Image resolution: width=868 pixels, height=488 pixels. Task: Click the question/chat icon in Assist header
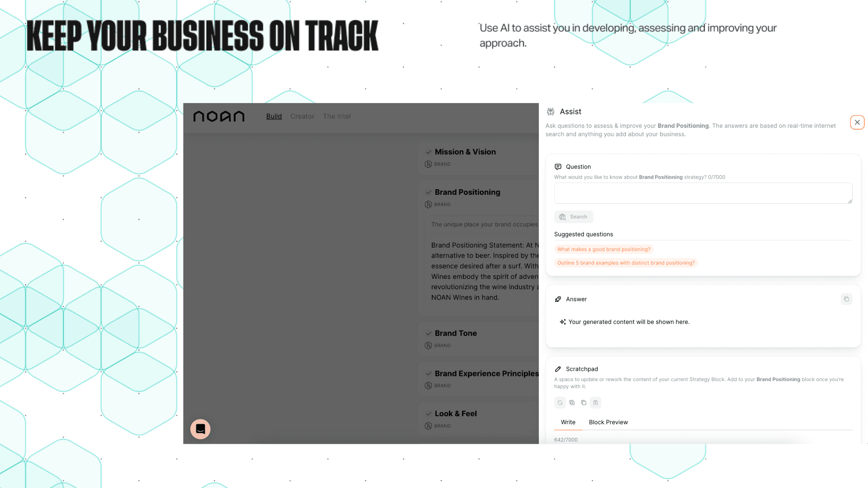[557, 166]
